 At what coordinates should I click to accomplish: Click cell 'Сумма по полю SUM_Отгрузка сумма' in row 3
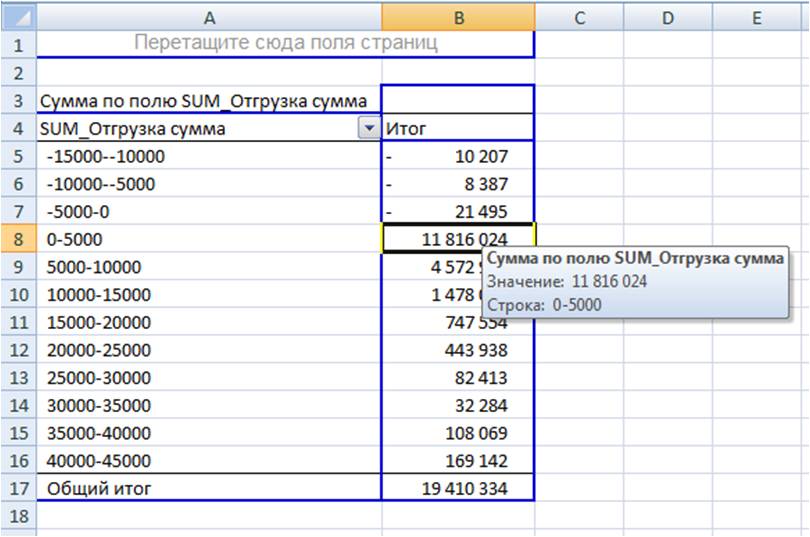coord(209,101)
